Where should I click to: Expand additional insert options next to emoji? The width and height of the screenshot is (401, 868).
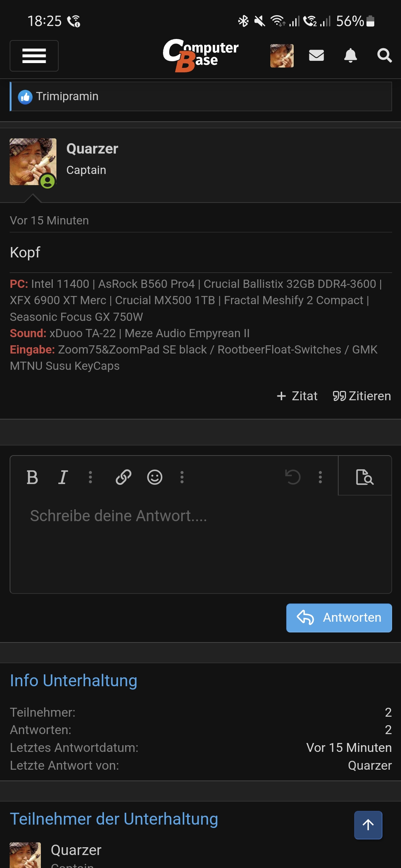pyautogui.click(x=182, y=478)
